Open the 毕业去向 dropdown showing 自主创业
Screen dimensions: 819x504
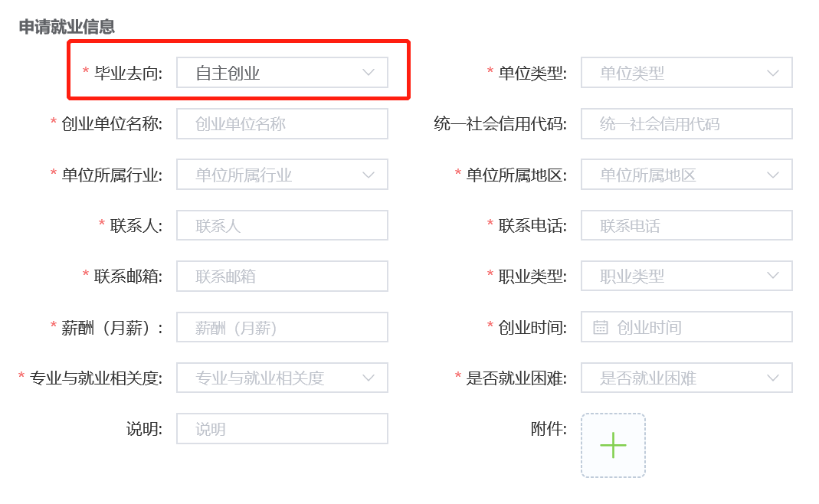pyautogui.click(x=282, y=73)
